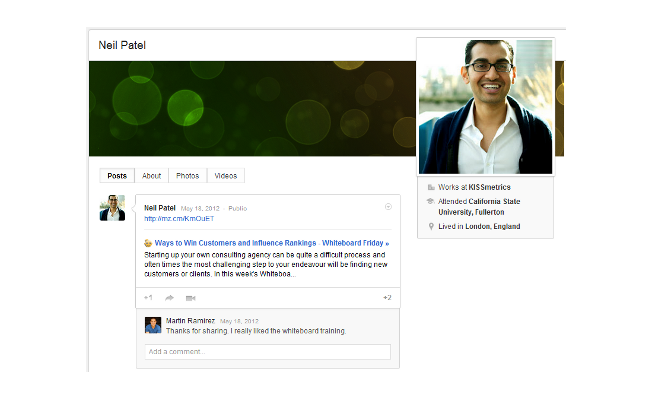Open the Photos tab
Image resolution: width=652 pixels, height=400 pixels.
click(x=187, y=175)
